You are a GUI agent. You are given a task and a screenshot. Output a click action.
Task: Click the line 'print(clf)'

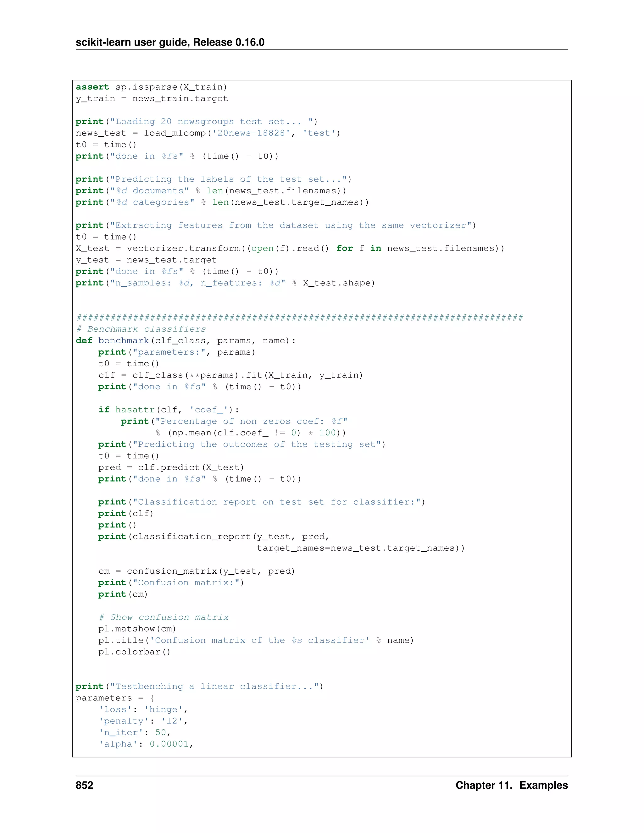[x=126, y=514]
